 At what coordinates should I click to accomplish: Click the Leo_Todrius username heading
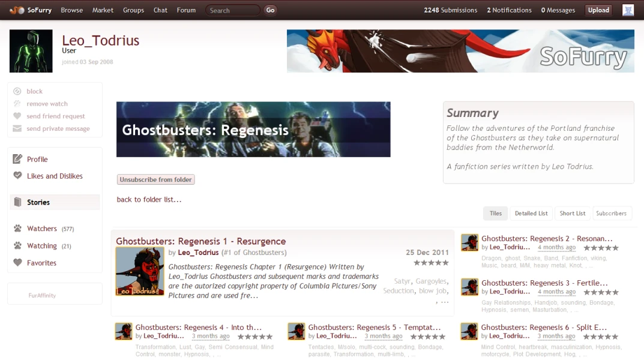click(101, 40)
